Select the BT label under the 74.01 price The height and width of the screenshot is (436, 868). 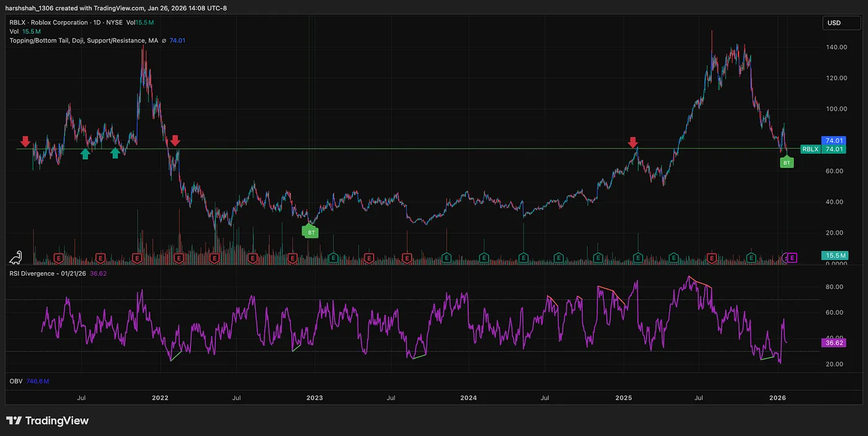pyautogui.click(x=787, y=162)
